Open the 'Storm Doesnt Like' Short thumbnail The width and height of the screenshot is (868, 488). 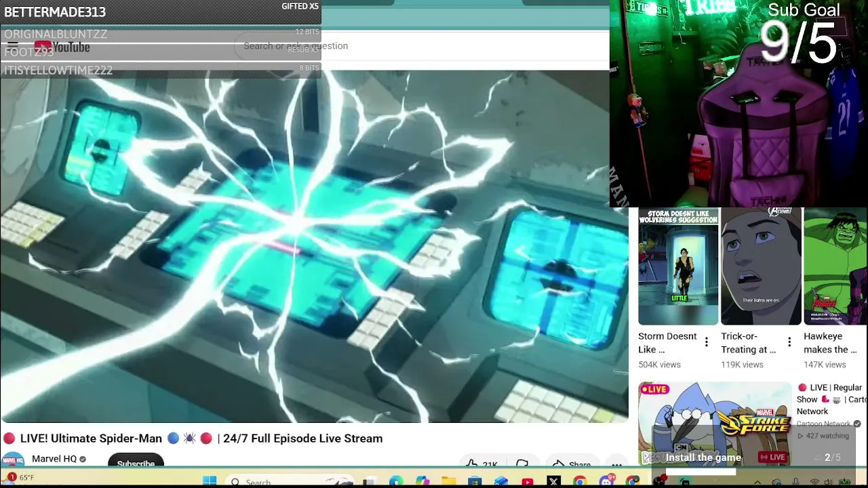click(678, 266)
